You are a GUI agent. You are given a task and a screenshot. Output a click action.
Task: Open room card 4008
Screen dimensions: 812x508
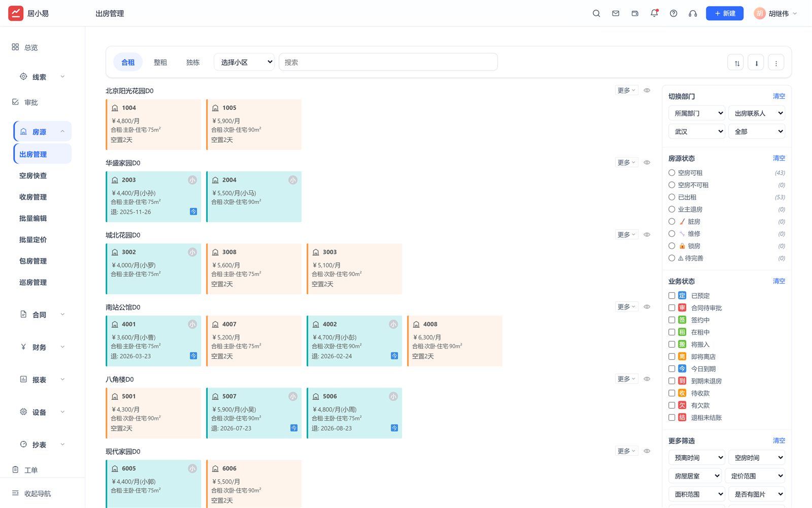pyautogui.click(x=455, y=341)
